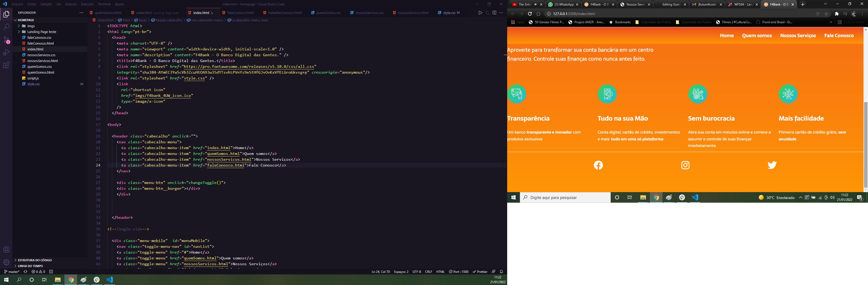Open Run and Debug panel
The image size is (868, 285).
[6, 52]
